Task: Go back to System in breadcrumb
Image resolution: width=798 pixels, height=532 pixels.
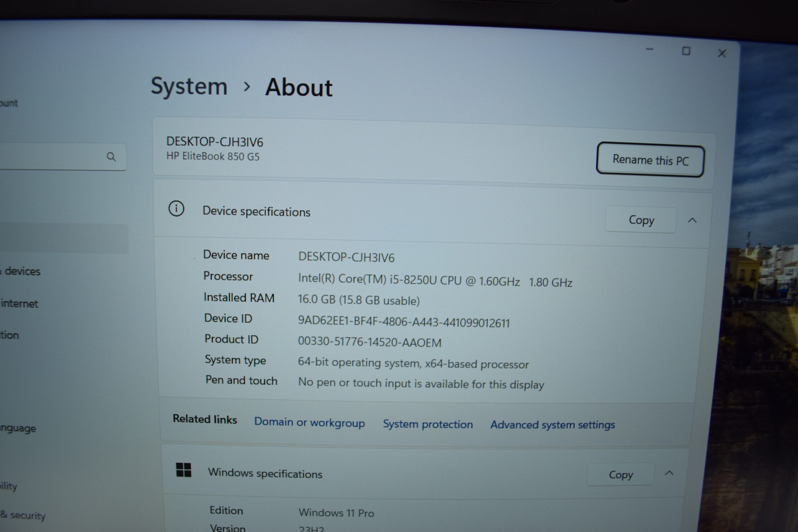Action: click(189, 86)
